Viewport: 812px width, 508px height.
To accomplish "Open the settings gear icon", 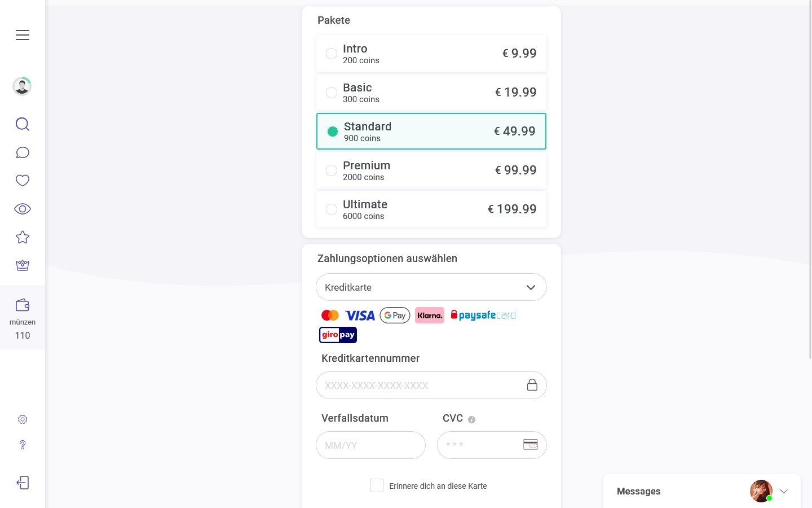I will [x=23, y=419].
